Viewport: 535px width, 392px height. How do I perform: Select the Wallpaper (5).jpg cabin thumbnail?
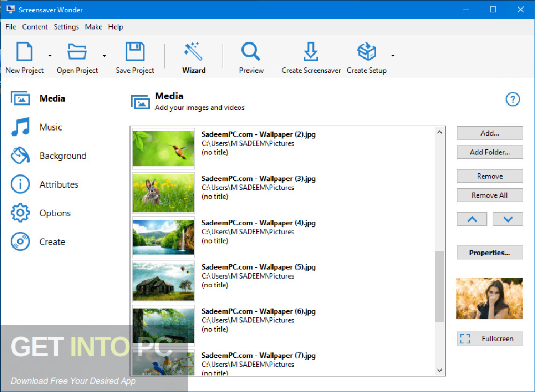163,281
